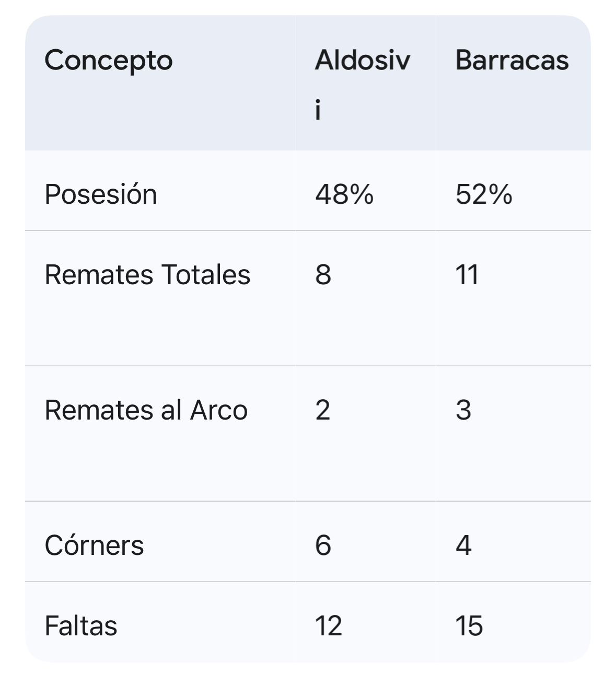The width and height of the screenshot is (616, 697).
Task: Select Aldosivi's shots on target value 2
Action: (323, 410)
